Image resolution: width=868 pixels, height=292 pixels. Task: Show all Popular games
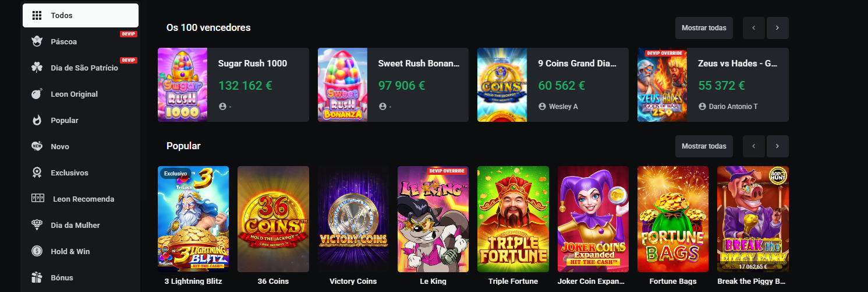704,146
